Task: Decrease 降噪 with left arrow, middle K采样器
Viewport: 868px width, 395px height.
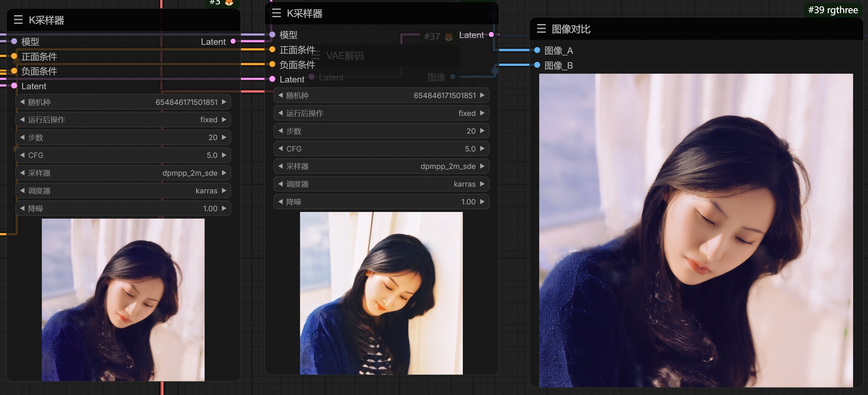Action: [280, 202]
